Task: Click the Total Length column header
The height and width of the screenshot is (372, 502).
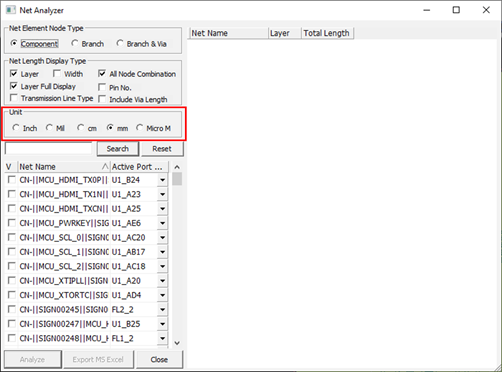Action: coord(327,33)
